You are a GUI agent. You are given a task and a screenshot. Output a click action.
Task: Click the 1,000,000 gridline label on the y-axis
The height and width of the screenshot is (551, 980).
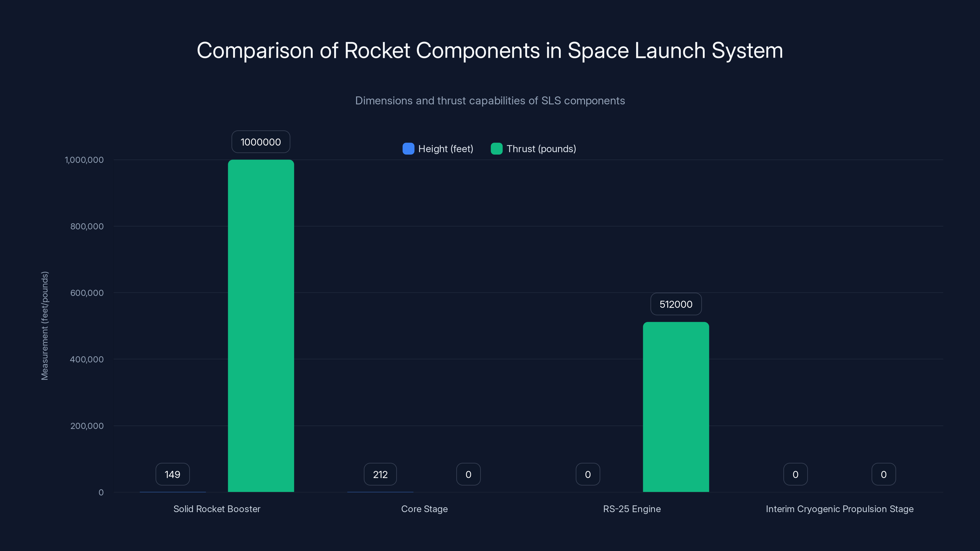(x=85, y=160)
